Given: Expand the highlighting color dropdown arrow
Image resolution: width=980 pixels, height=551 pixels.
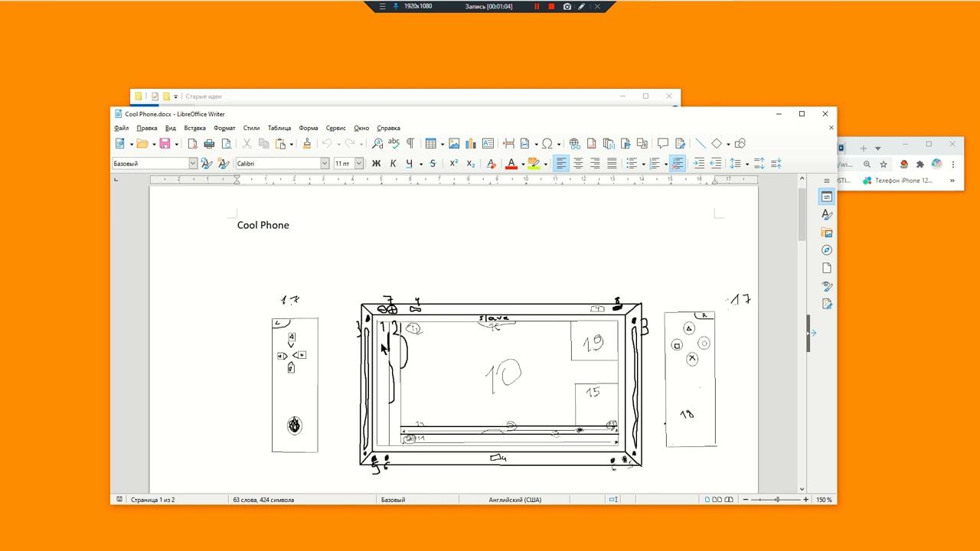Looking at the screenshot, I should coord(546,164).
